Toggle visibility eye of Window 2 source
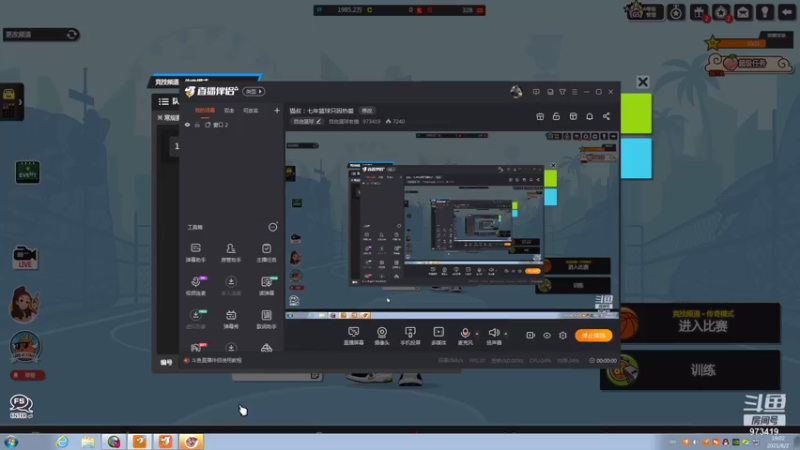Screen dimensions: 800x450 [x=187, y=125]
